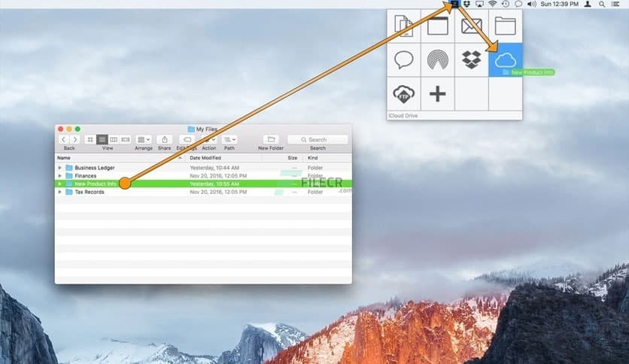629x364 pixels.
Task: Expand the Business Ledger folder disclosure triangle
Action: [59, 168]
